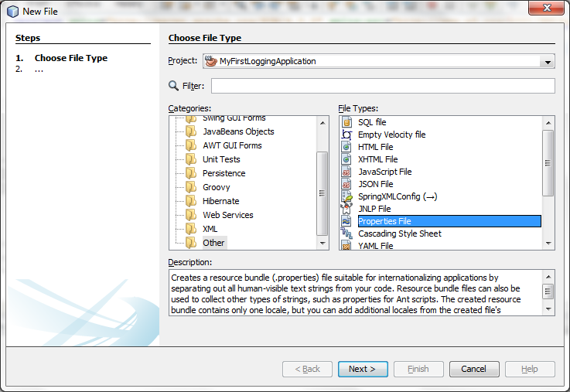Viewport: 570px width, 392px height.
Task: Pick the Hibernate category
Action: (221, 201)
